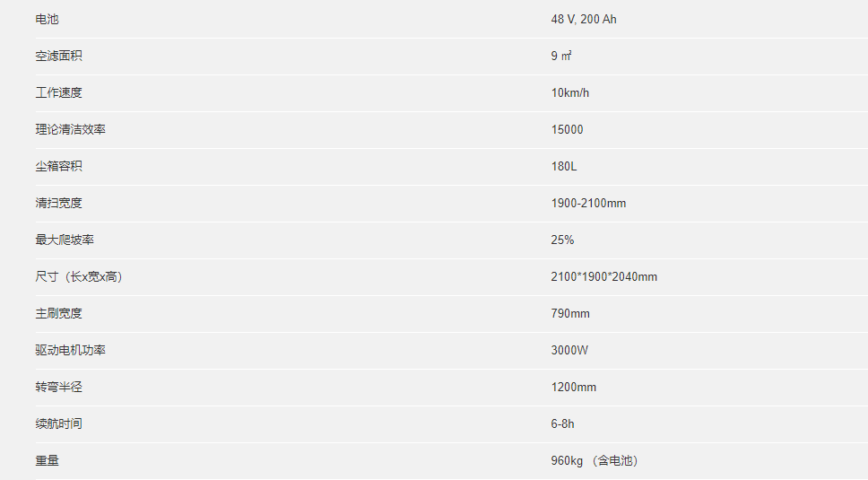Select the 10km/h speed value

[570, 92]
